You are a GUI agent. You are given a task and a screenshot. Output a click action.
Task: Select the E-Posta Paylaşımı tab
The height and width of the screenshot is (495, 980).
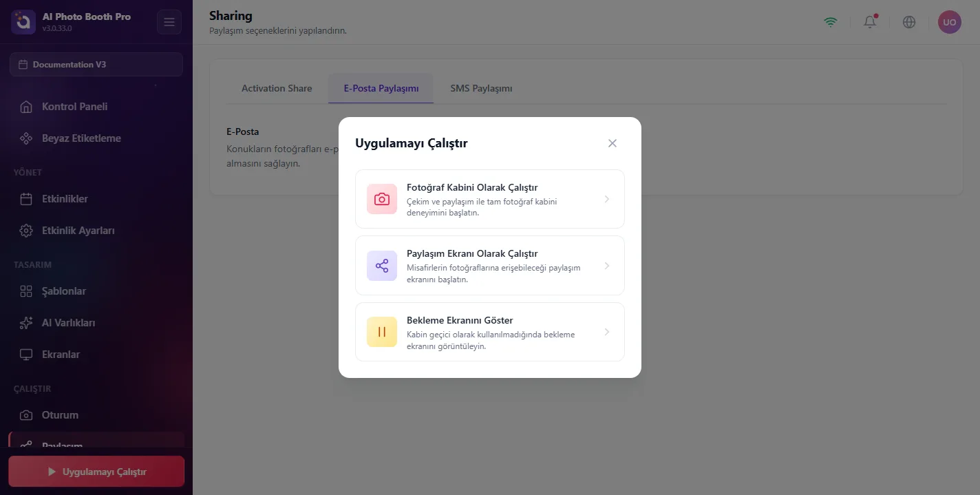[x=381, y=88]
